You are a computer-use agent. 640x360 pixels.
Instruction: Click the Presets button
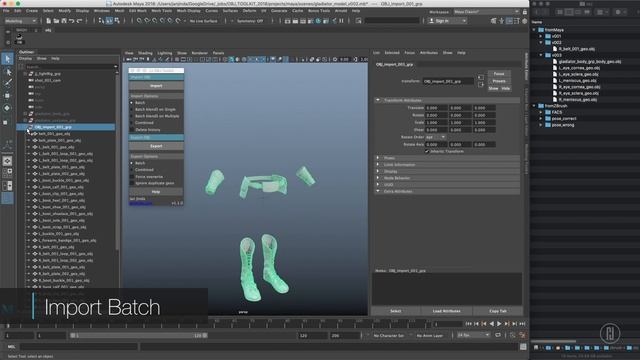point(499,81)
